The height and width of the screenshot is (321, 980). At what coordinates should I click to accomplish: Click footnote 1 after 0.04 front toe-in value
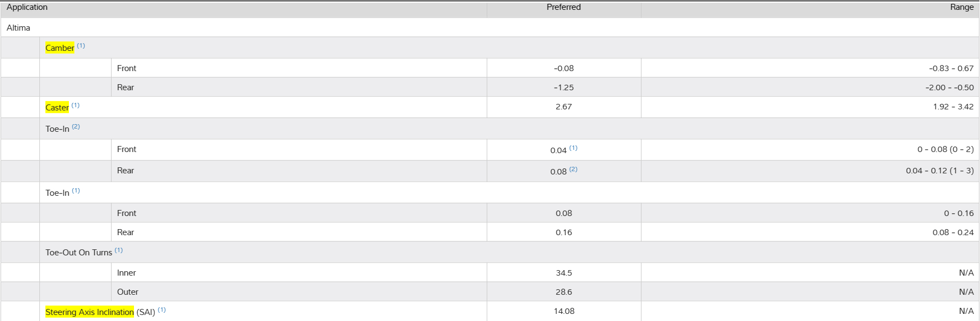pyautogui.click(x=573, y=148)
